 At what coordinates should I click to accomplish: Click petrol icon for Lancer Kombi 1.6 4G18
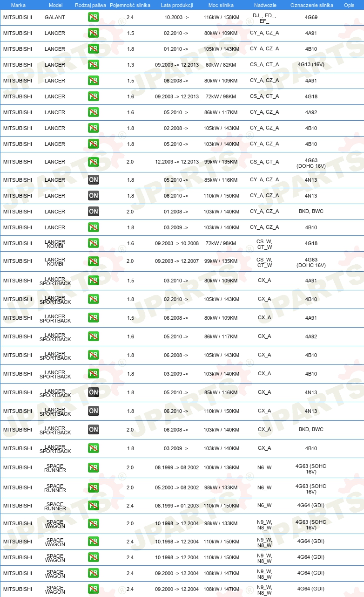pos(94,243)
